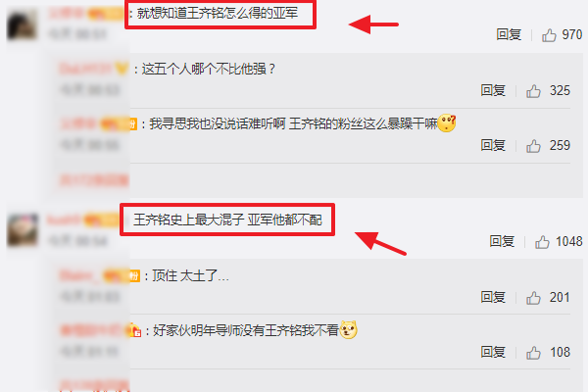Click the fan badge before 顶住 太土了
The height and width of the screenshot is (392, 588).
coord(134,276)
